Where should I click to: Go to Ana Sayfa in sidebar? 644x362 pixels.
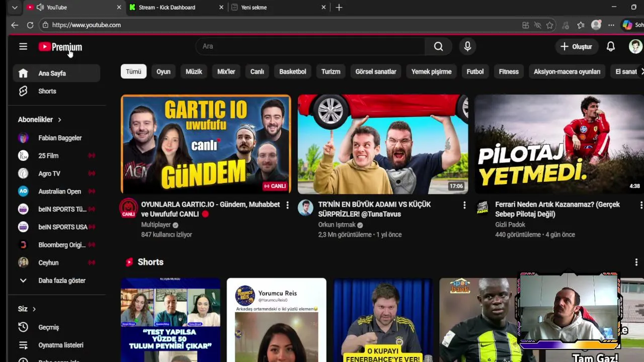click(x=56, y=73)
